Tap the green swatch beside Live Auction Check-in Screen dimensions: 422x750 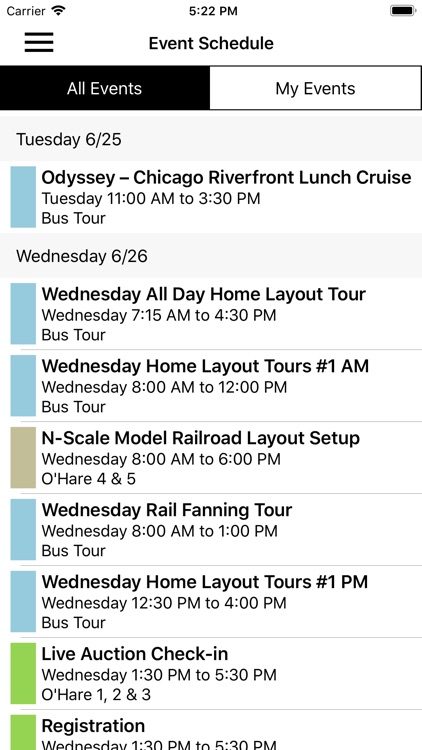[x=23, y=673]
